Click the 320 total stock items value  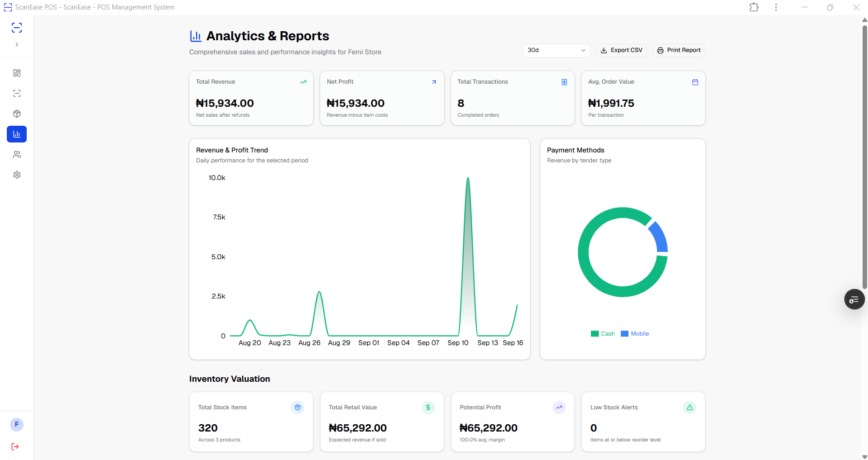(x=208, y=428)
